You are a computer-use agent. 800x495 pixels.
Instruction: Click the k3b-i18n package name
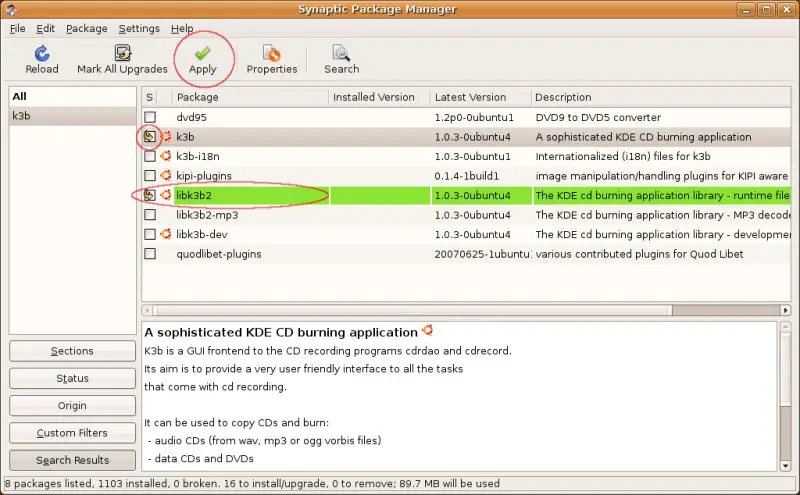pyautogui.click(x=198, y=156)
